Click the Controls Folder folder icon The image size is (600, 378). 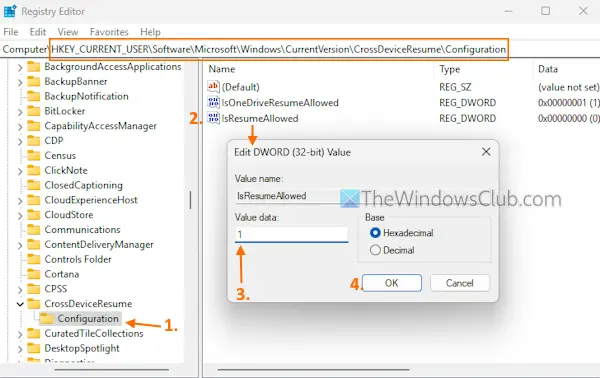[x=34, y=259]
